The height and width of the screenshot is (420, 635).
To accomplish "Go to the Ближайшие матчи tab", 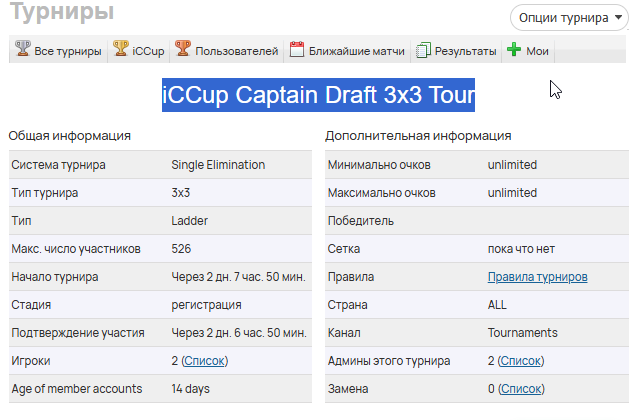I will tap(347, 50).
